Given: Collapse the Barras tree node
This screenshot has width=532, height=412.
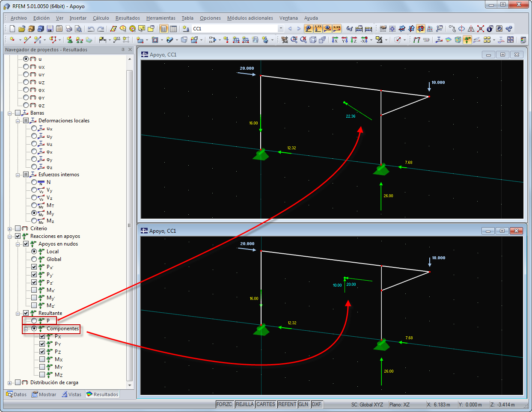Looking at the screenshot, I should point(10,113).
